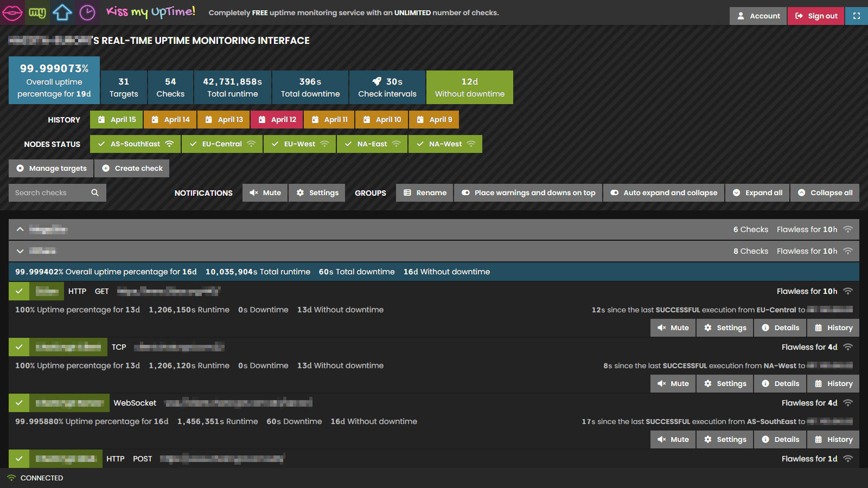The width and height of the screenshot is (868, 488).
Task: Open April 12 history tab
Action: pos(277,119)
